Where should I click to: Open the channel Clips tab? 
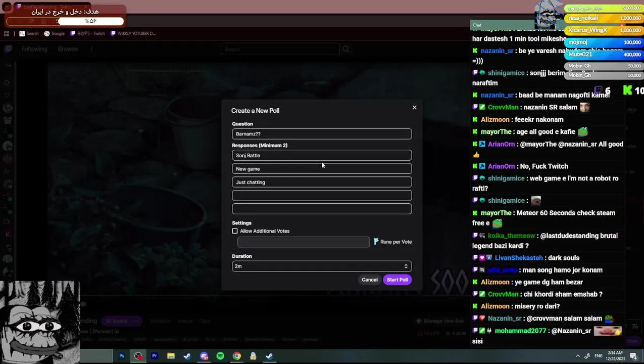[205, 321]
